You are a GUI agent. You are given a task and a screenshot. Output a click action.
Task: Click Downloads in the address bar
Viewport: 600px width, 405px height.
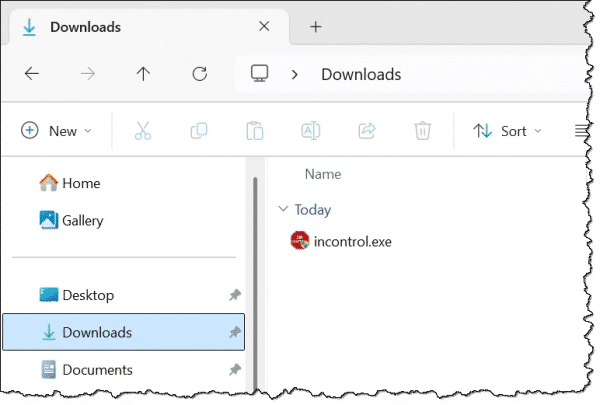tap(361, 74)
